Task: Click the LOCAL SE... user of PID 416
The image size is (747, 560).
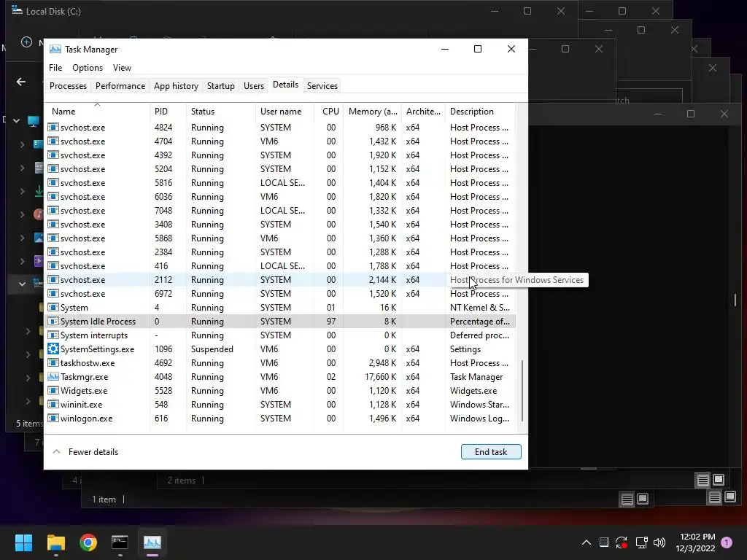Action: click(282, 266)
